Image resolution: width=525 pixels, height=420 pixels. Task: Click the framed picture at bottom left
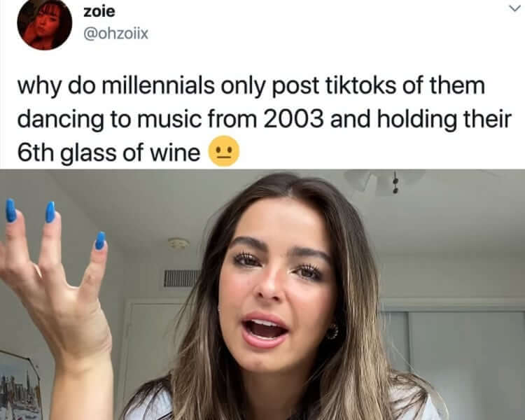click(20, 385)
